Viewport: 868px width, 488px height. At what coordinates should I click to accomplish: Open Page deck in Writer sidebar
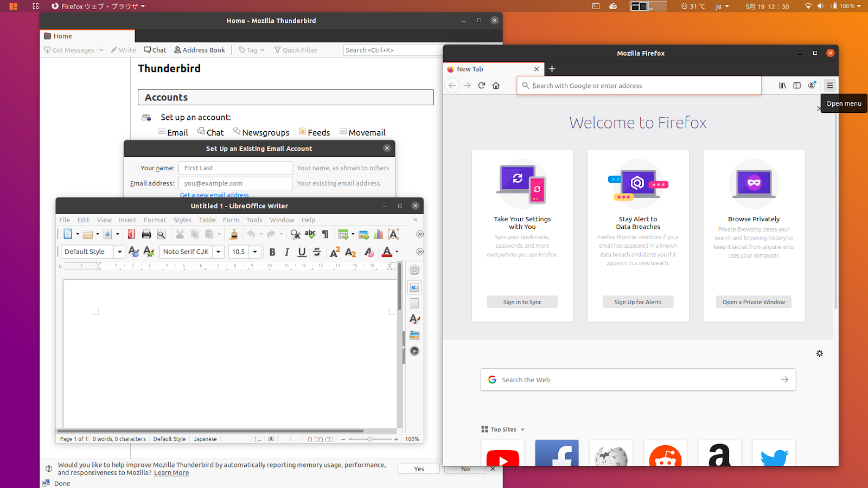click(414, 304)
